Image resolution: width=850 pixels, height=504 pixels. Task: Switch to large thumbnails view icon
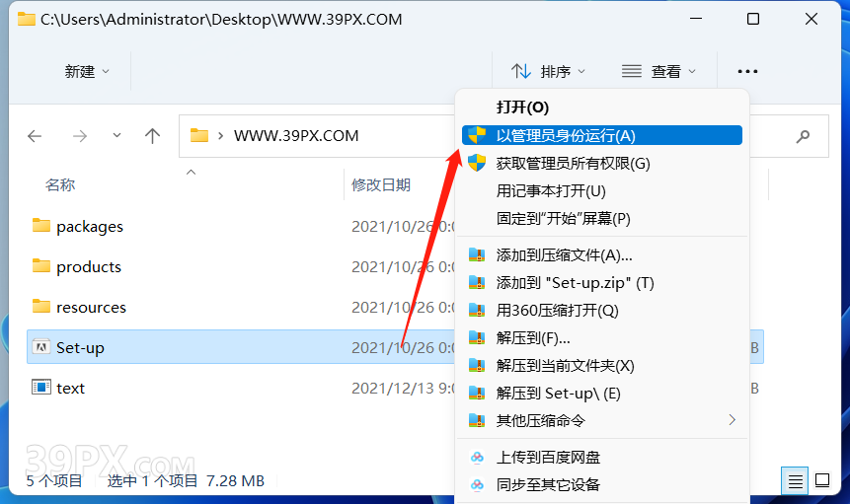tap(822, 480)
